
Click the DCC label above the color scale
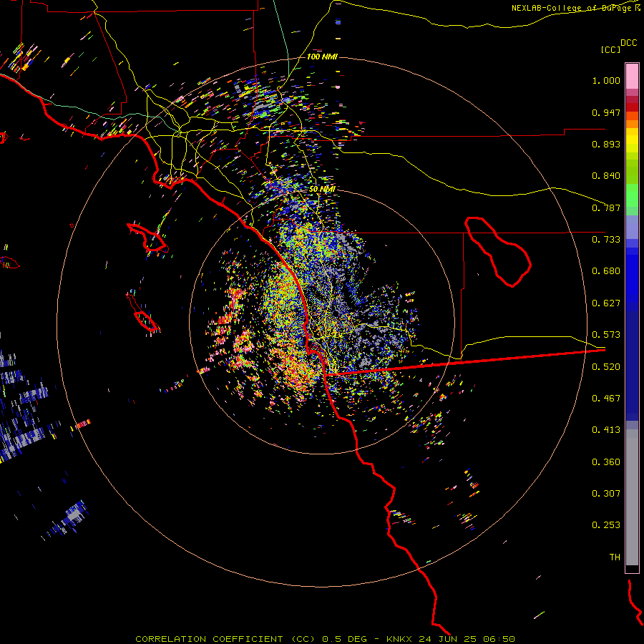click(629, 43)
